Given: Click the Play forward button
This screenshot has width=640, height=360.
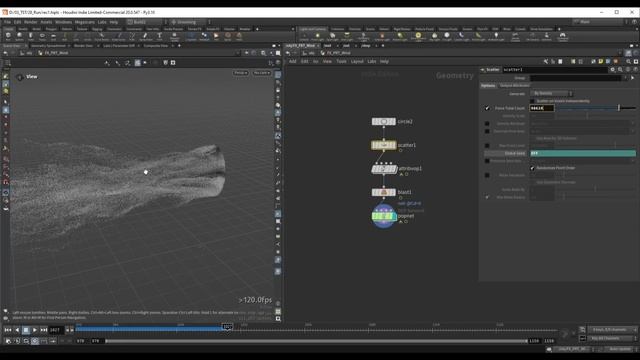Looking at the screenshot, I should pyautogui.click(x=34, y=330).
